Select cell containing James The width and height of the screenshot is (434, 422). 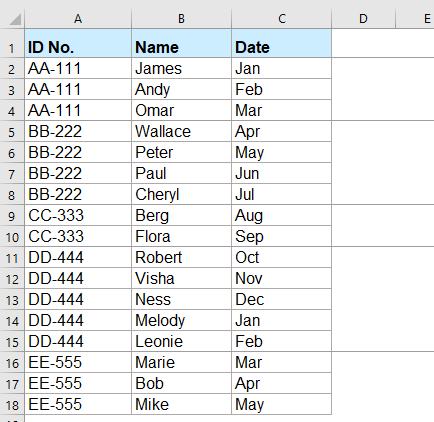tap(181, 68)
